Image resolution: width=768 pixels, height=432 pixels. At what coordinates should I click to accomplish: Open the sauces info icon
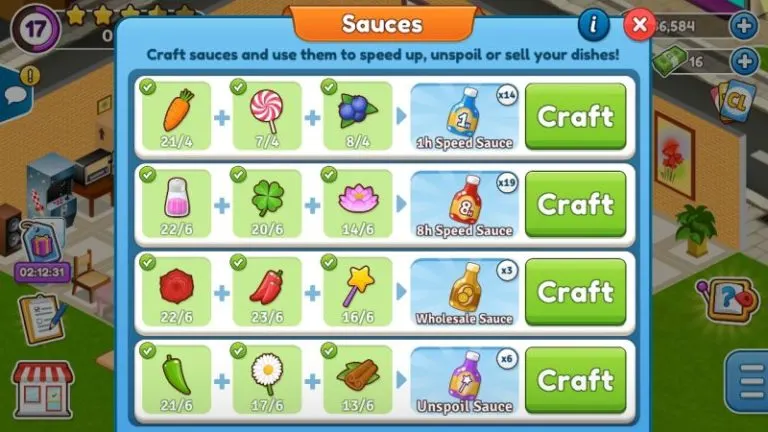coord(594,24)
